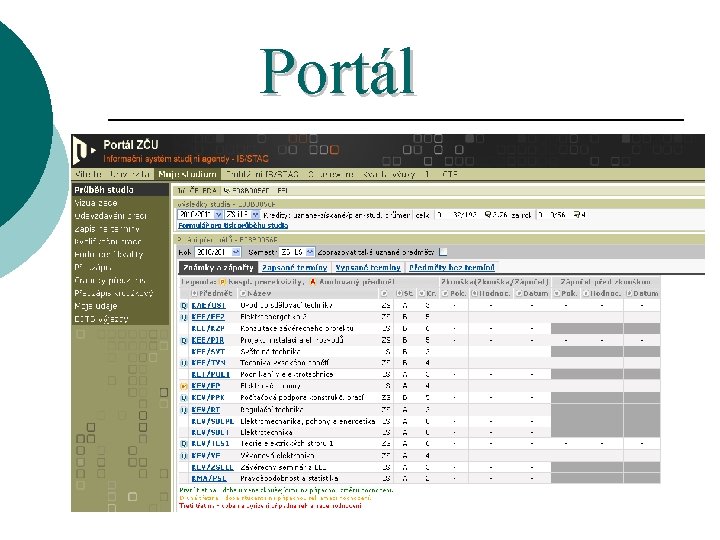Open Předzápis in sidebar
Screen dimensions: 720x540
[93, 267]
